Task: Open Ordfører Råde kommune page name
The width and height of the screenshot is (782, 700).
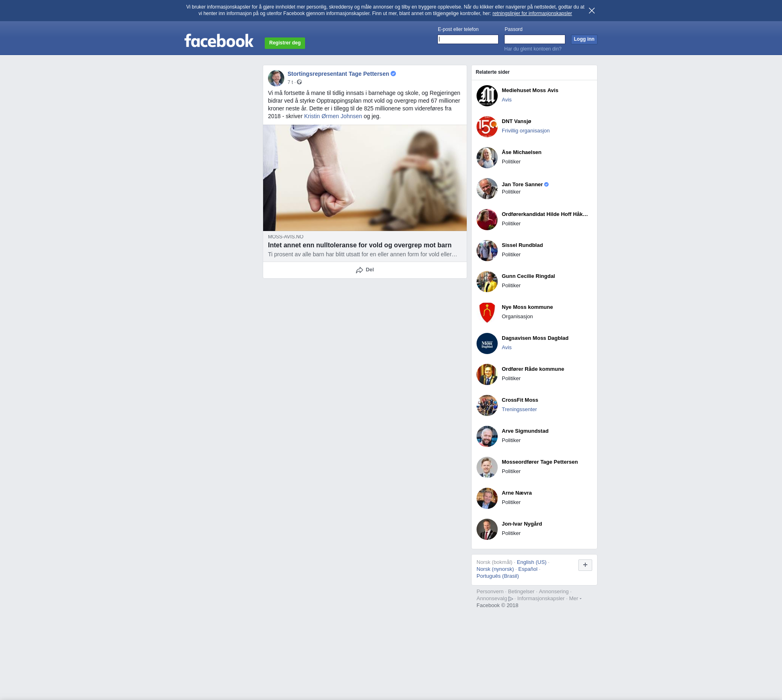Action: click(533, 369)
